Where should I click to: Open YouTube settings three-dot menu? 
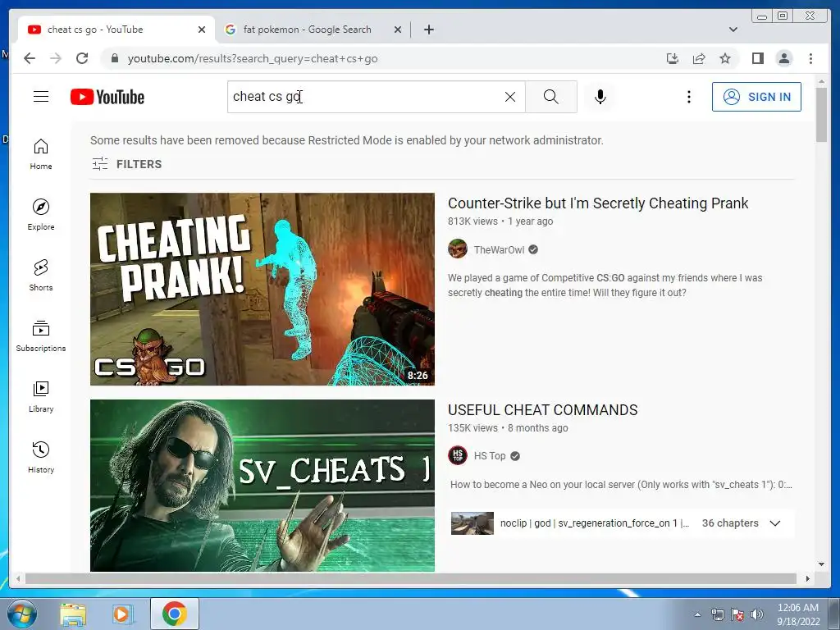[689, 97]
